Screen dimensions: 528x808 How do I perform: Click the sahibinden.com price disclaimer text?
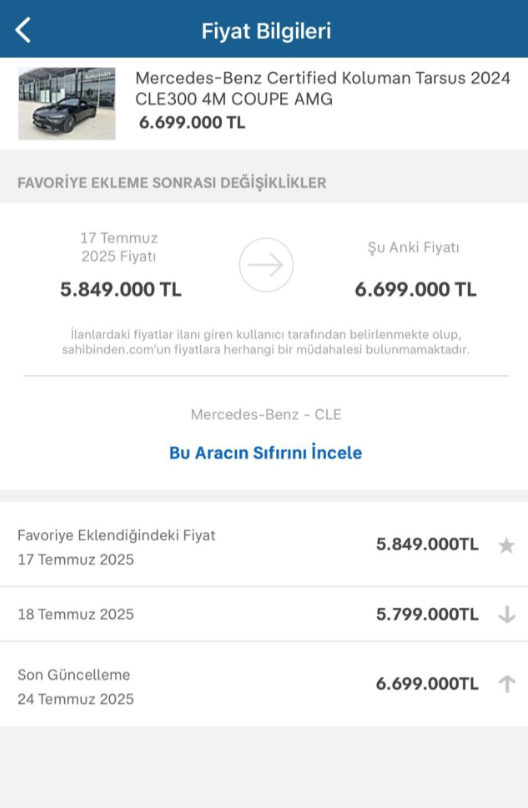pyautogui.click(x=266, y=342)
